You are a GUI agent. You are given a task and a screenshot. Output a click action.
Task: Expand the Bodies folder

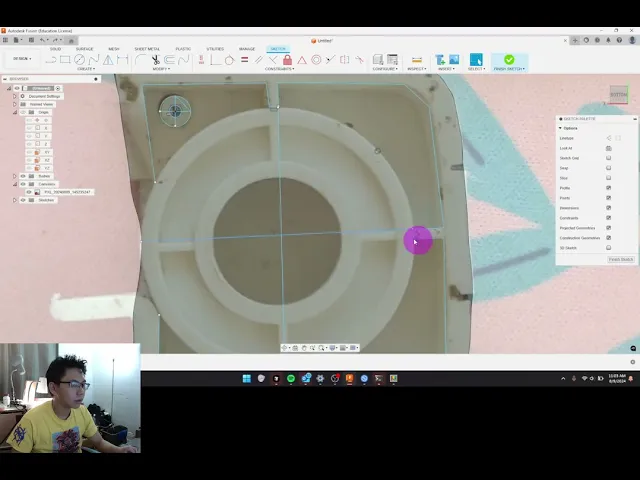click(x=15, y=176)
